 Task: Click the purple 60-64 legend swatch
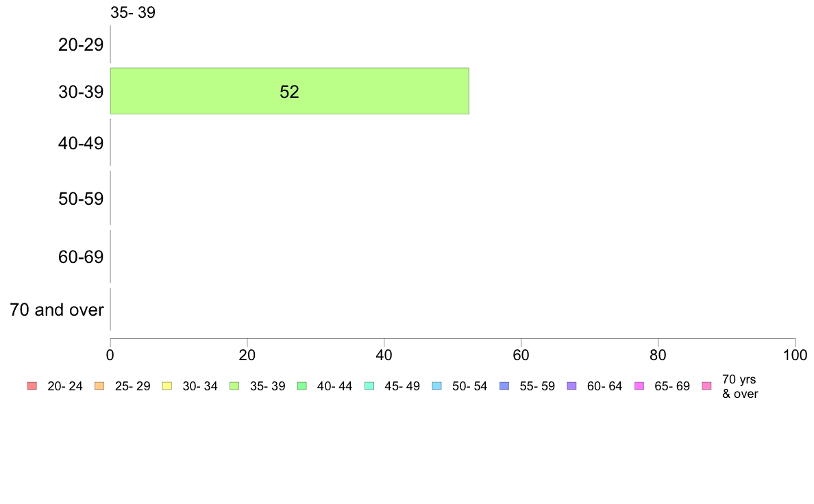(x=571, y=386)
